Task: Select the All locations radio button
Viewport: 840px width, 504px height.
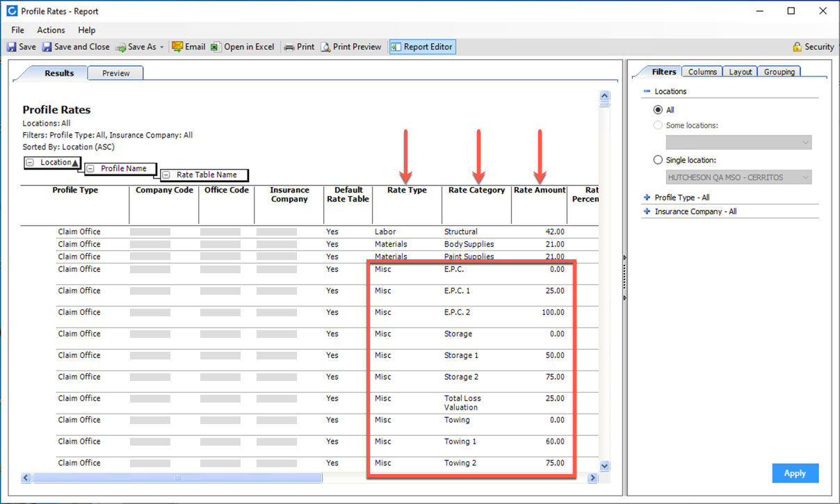Action: (x=658, y=110)
